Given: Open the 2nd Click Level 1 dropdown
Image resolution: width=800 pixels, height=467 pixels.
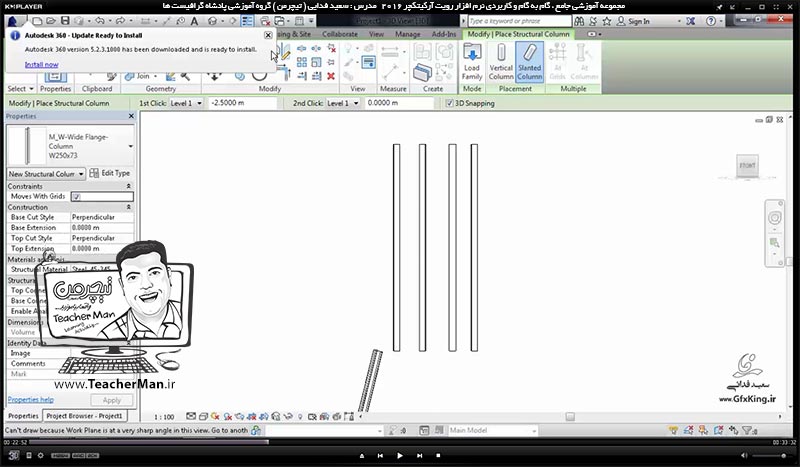Looking at the screenshot, I should point(342,103).
